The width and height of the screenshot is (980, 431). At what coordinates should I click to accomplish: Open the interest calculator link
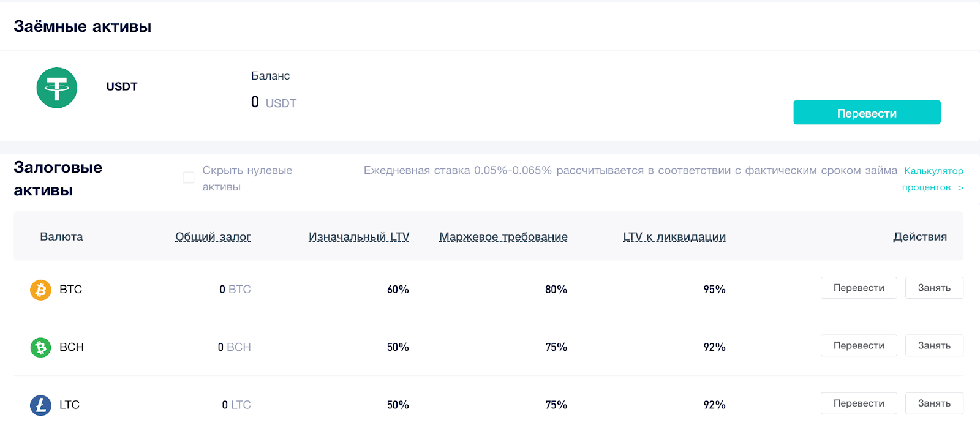click(933, 179)
